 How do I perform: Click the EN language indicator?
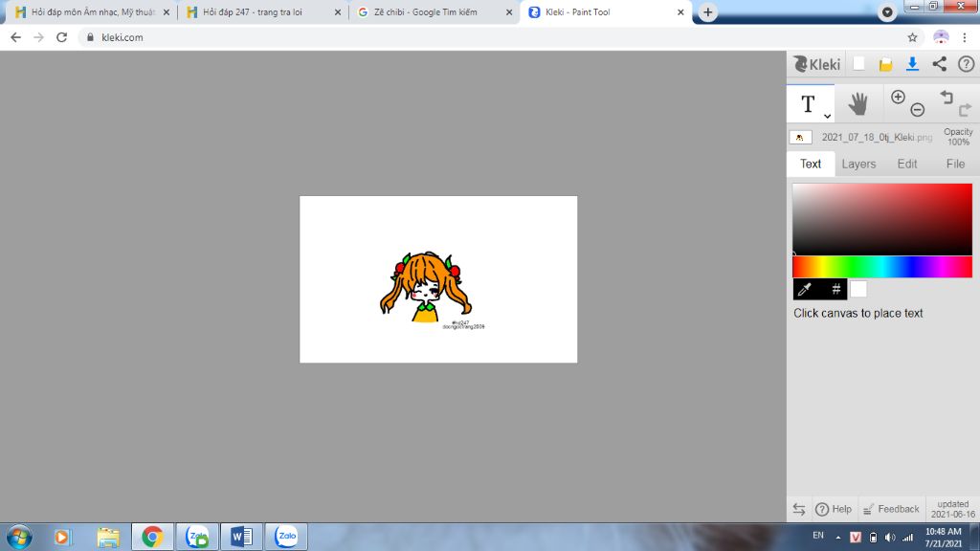pos(817,536)
